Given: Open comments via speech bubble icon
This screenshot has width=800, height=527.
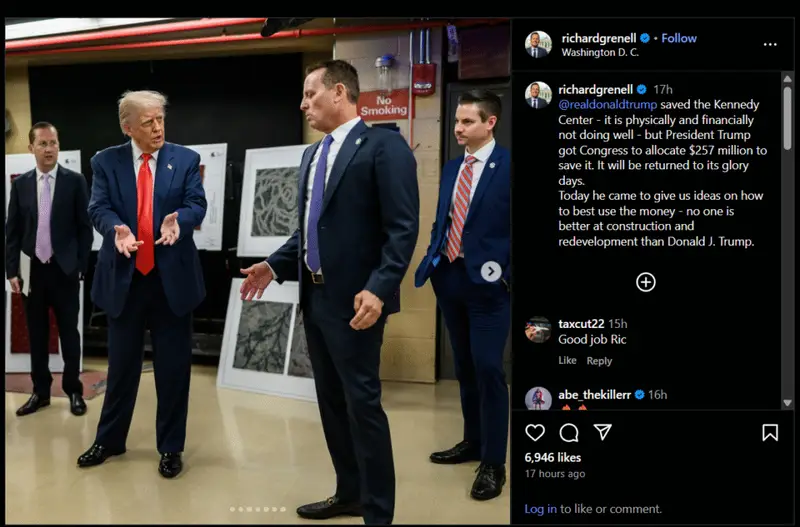Looking at the screenshot, I should [568, 433].
